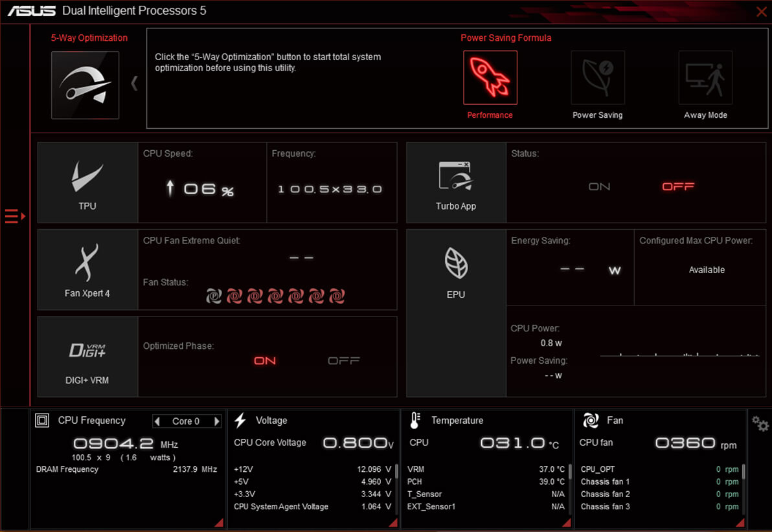Open the TPU panel
The image size is (772, 532).
(87, 183)
